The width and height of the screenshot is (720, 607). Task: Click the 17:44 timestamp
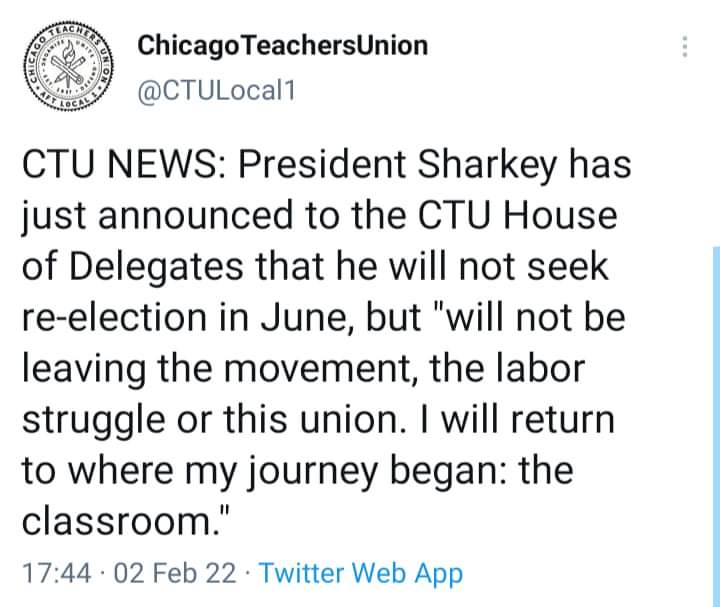[56, 573]
